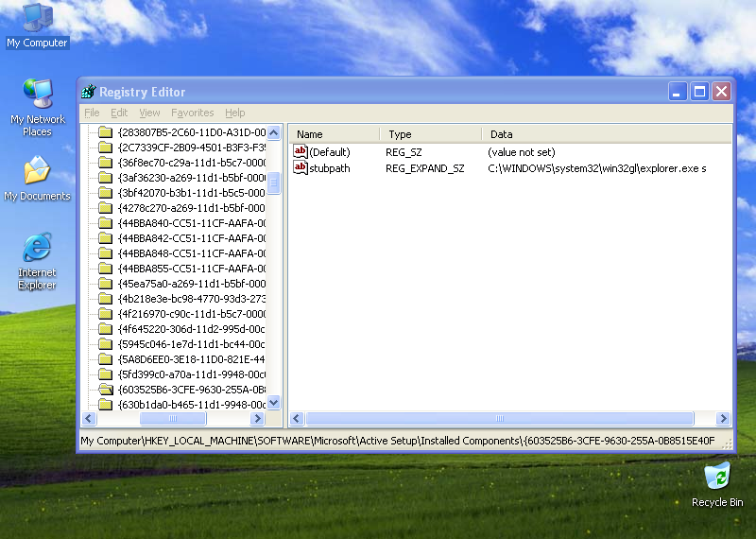Viewport: 756px width, 539px height.
Task: Click folder icon of {45ea75a0-a269-11d1 key
Action: click(x=105, y=284)
